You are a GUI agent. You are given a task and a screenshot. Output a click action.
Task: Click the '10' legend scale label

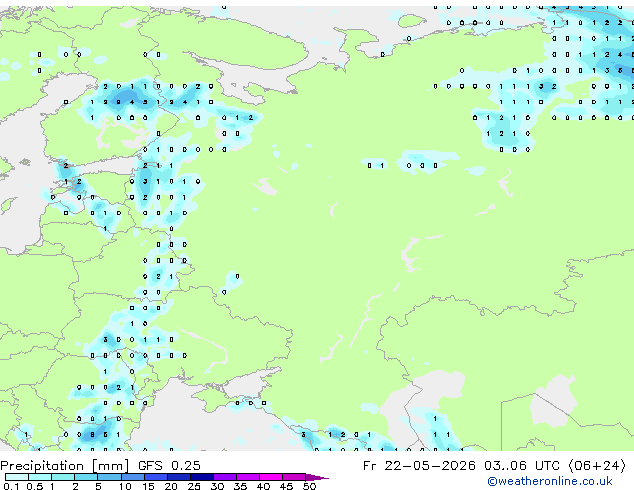[125, 486]
